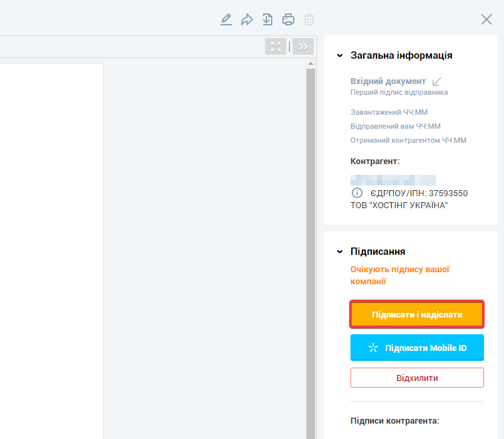Collapse the Підписання section
504x439 pixels.
click(x=340, y=252)
